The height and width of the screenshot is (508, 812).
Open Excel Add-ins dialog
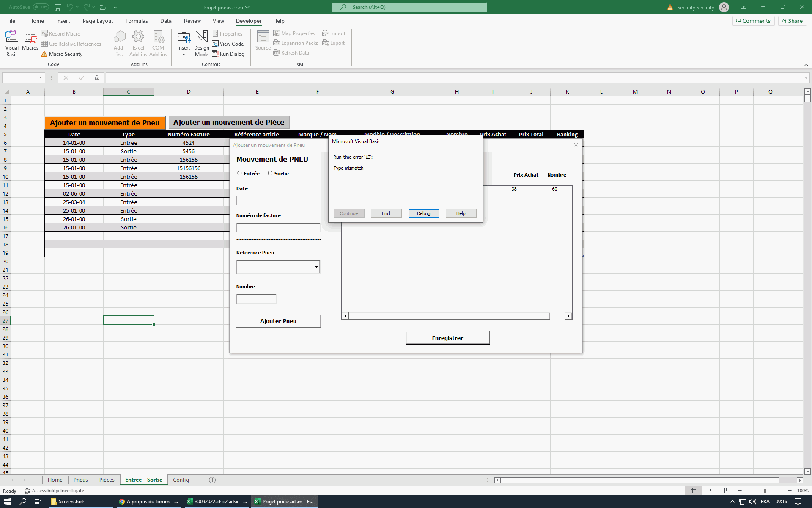click(x=138, y=43)
